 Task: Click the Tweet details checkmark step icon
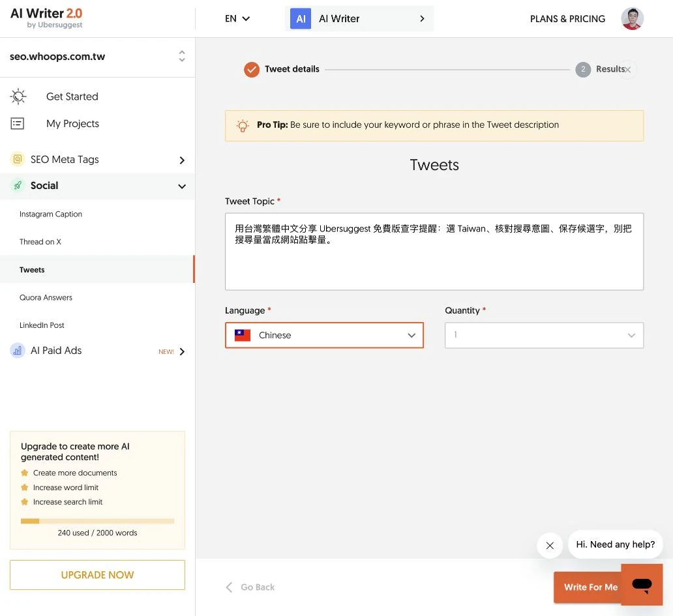click(252, 69)
